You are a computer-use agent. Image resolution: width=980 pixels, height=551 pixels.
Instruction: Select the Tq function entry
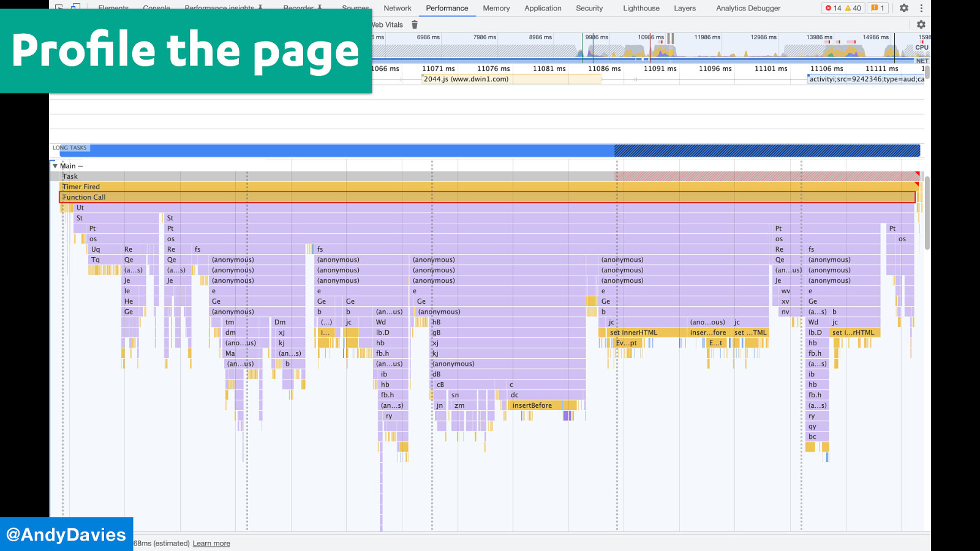click(x=104, y=260)
